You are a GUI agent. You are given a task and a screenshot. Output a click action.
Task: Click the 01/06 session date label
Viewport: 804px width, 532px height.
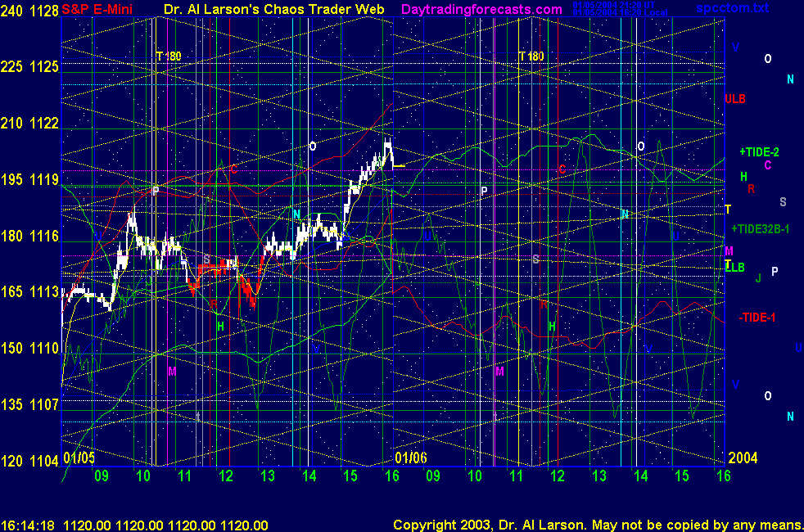tap(411, 458)
